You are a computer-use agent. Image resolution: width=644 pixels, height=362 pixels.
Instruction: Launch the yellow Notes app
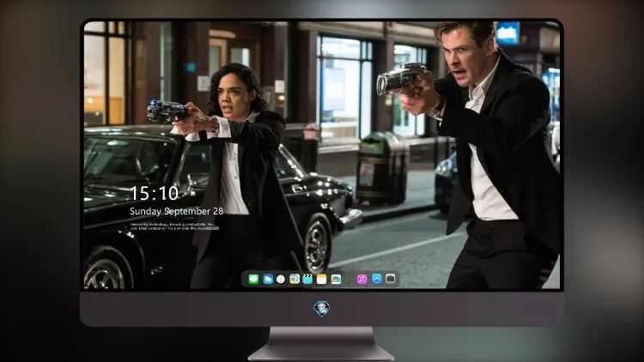322,280
